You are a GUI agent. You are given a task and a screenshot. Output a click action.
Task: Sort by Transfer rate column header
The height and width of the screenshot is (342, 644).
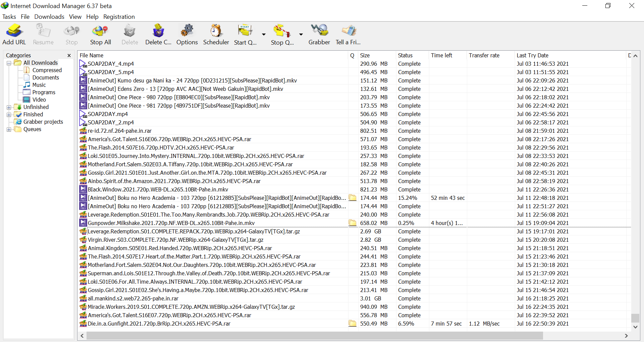(491, 55)
